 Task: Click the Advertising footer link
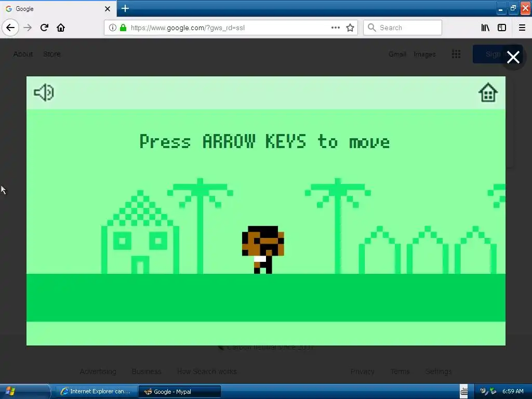click(98, 371)
